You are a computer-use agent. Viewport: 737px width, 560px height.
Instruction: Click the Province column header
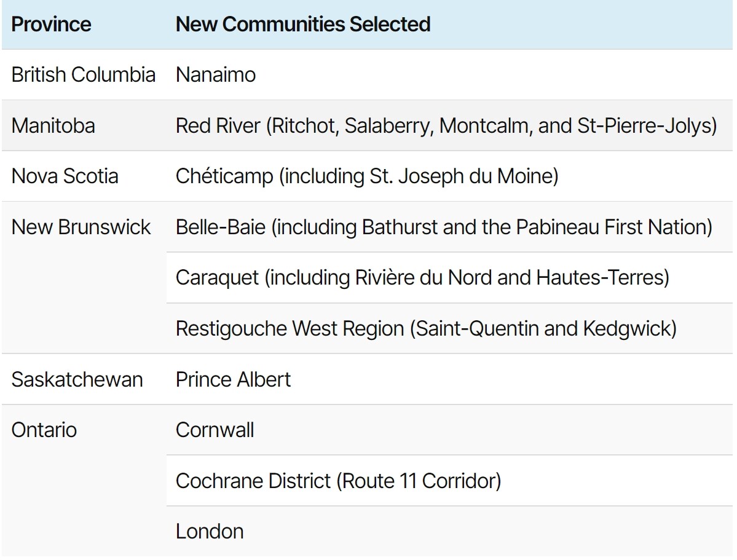[x=51, y=25]
